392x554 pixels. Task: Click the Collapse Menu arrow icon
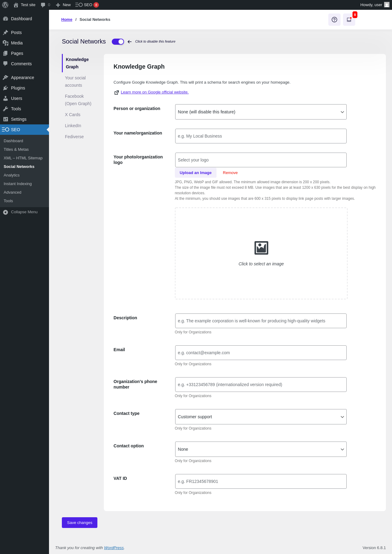6,212
